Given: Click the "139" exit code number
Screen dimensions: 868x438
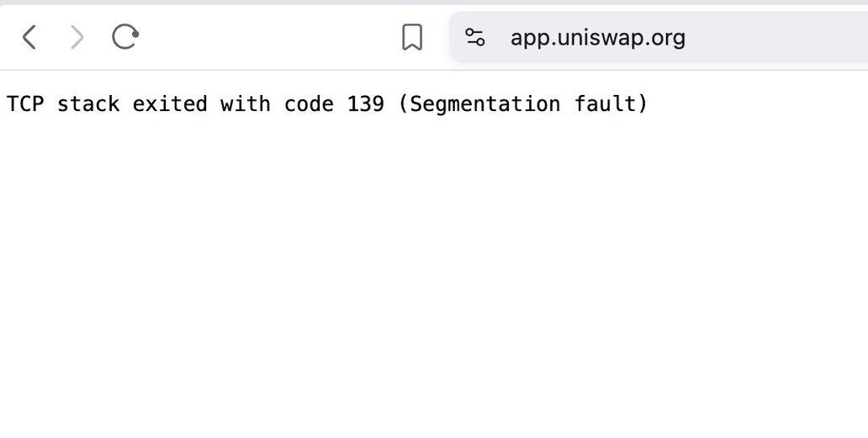Looking at the screenshot, I should (x=365, y=104).
